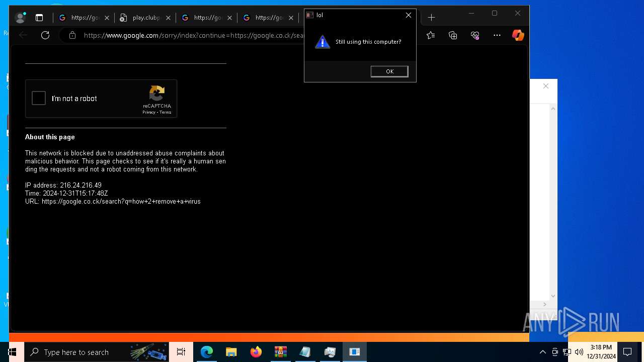The height and width of the screenshot is (362, 644).
Task: Open Browser essentials heart icon
Action: click(475, 35)
